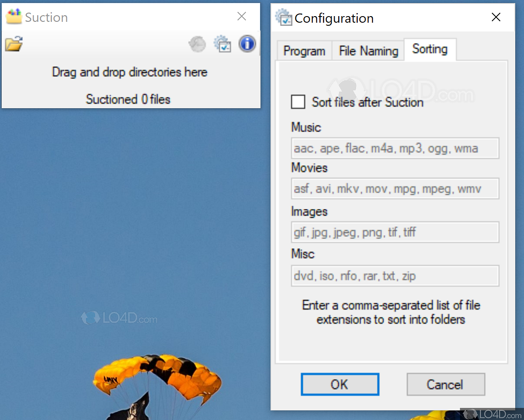Click the Suction app title icon
Viewport: 524px width, 420px height.
click(14, 17)
